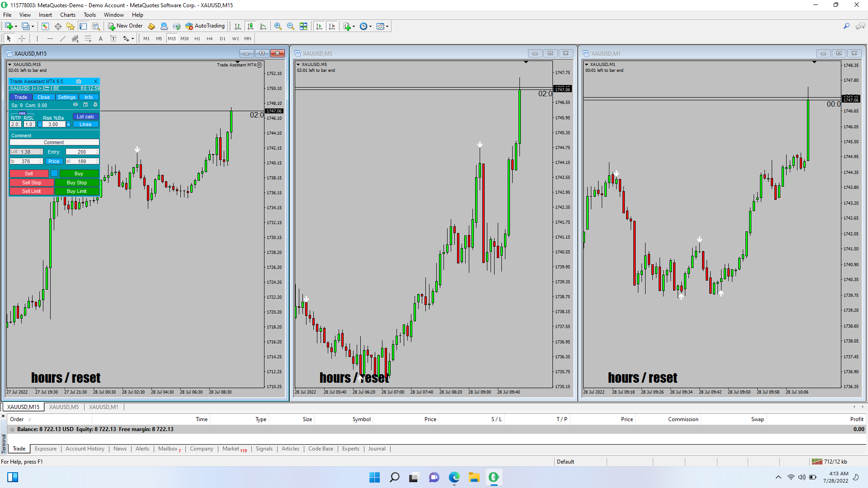
Task: Click the blue color square between Sell and Buy
Action: click(x=54, y=174)
